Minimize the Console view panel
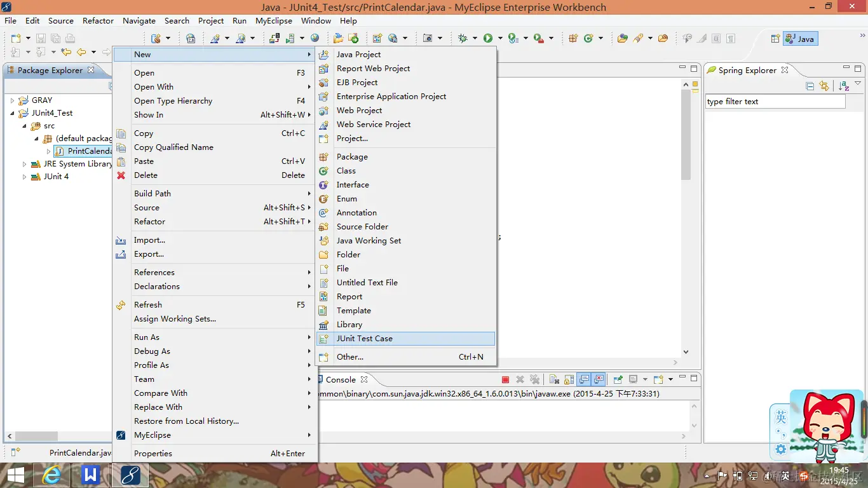The image size is (868, 488). pyautogui.click(x=682, y=376)
